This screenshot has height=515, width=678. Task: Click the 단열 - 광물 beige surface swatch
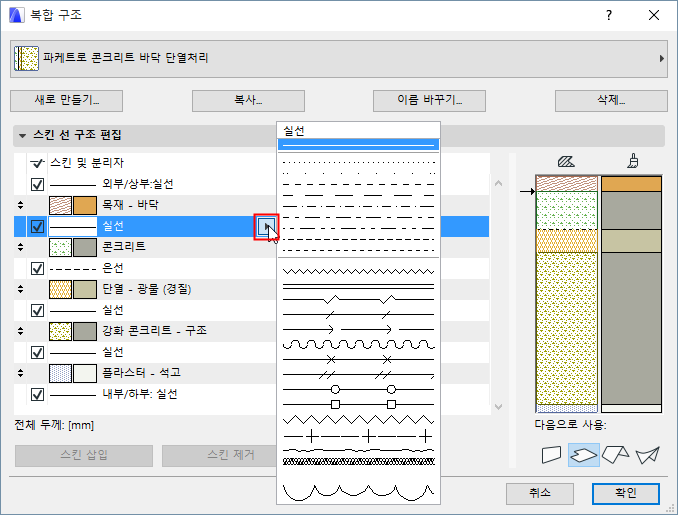85,289
